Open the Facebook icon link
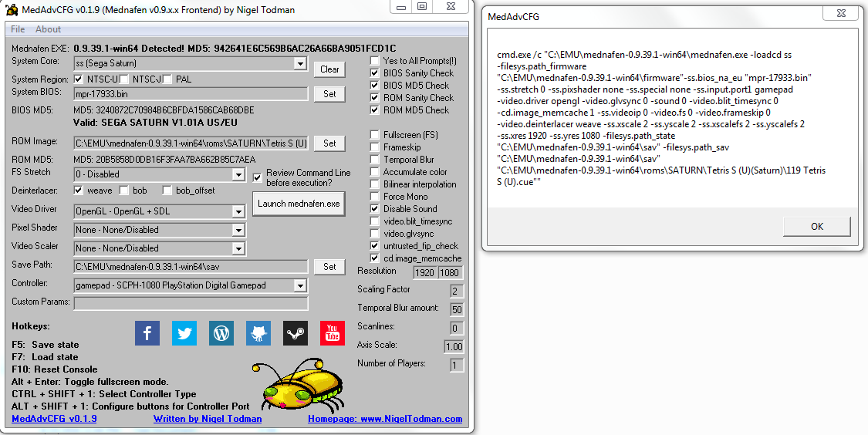The height and width of the screenshot is (435, 868). [147, 333]
